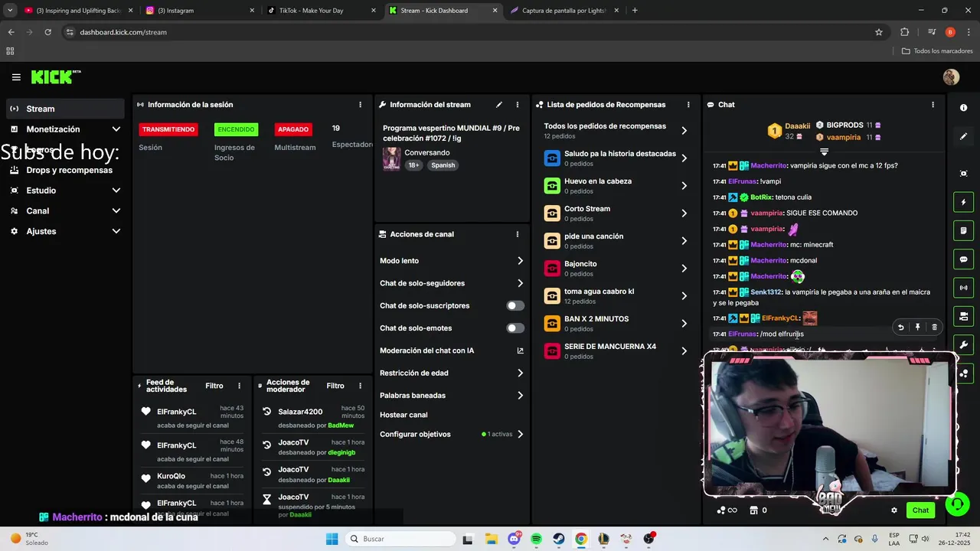980x551 pixels.
Task: Click the Conversando category thumbnail
Action: 391,158
